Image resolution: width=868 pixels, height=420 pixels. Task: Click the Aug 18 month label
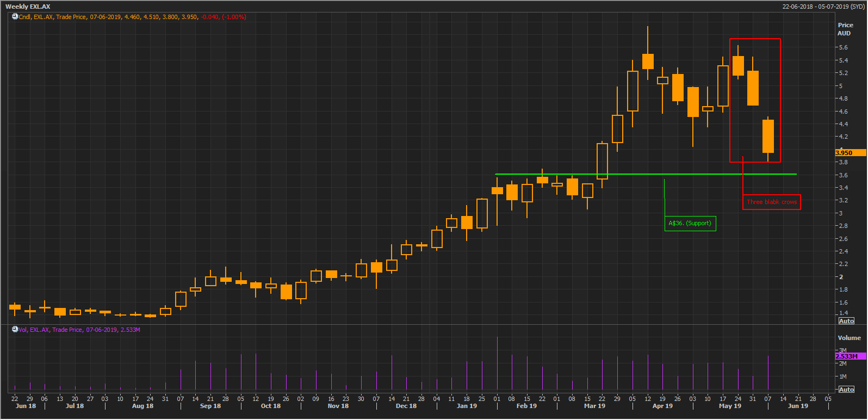[142, 406]
